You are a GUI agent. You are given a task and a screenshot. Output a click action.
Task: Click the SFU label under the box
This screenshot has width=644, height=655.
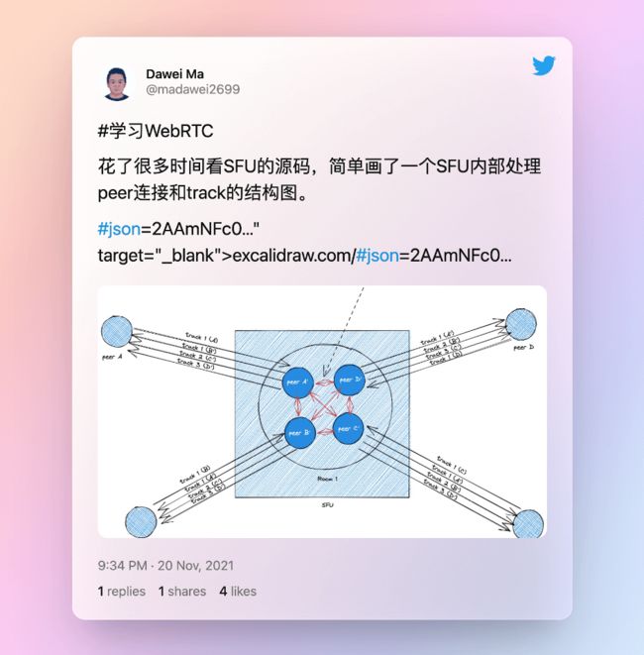pyautogui.click(x=328, y=505)
